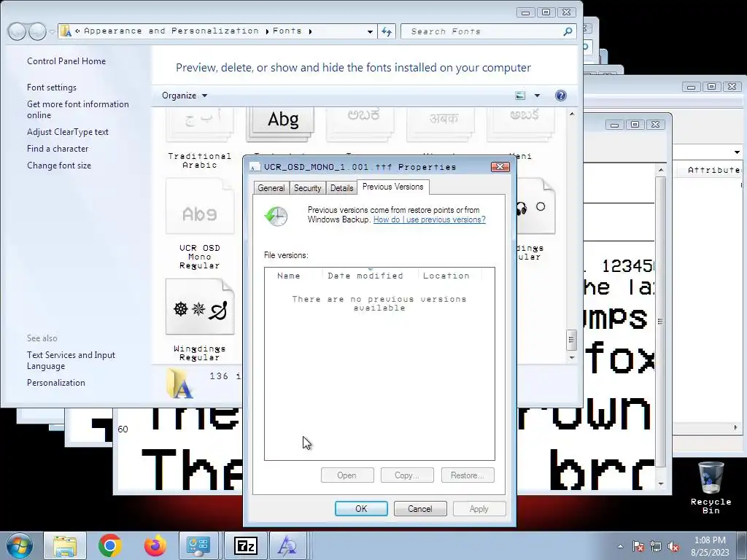Click the Open button under File versions
747x560 pixels.
347,475
